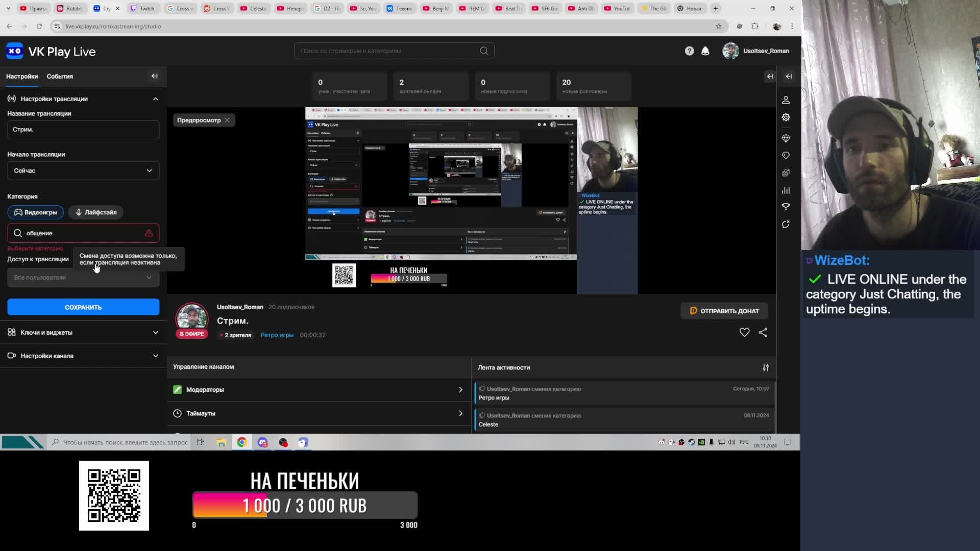
Task: Close the Предпросмотр preview chip
Action: pos(227,120)
